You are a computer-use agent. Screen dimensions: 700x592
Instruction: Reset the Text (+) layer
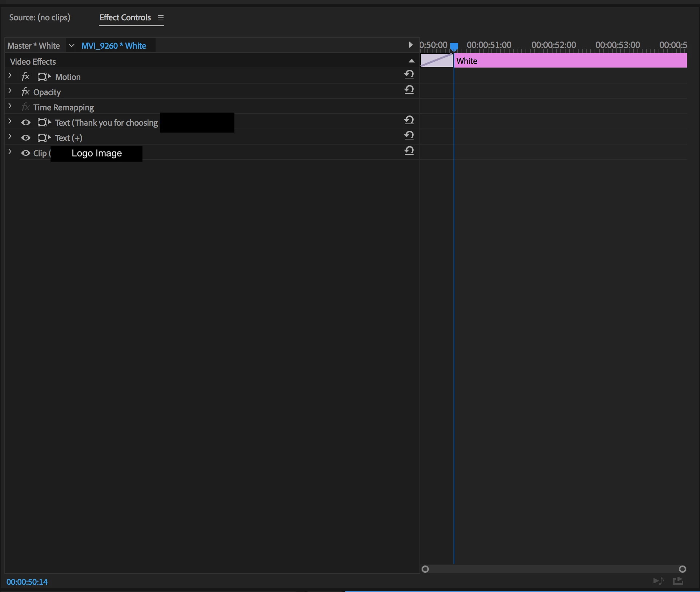coord(409,135)
